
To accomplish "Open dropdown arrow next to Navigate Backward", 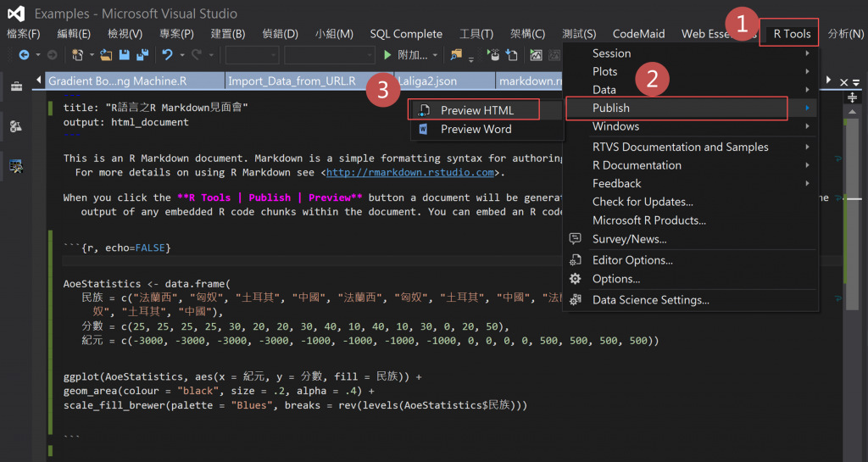I will coord(37,55).
